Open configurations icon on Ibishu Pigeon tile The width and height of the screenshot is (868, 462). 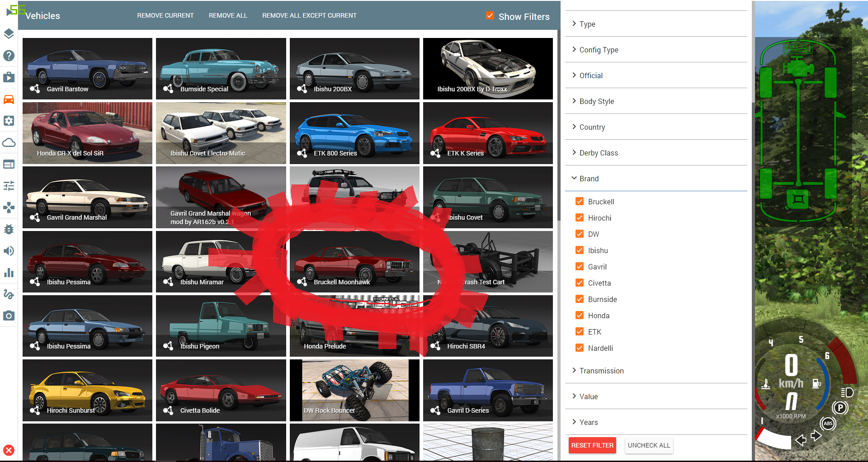[168, 346]
